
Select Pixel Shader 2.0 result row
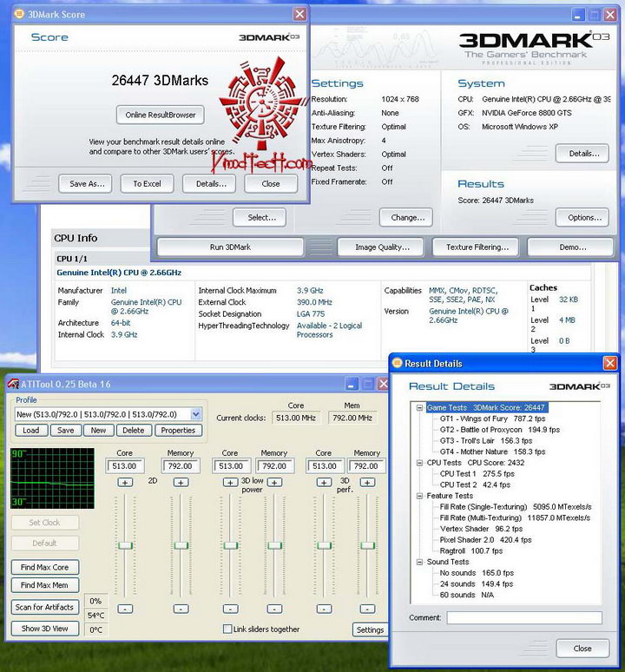click(485, 539)
